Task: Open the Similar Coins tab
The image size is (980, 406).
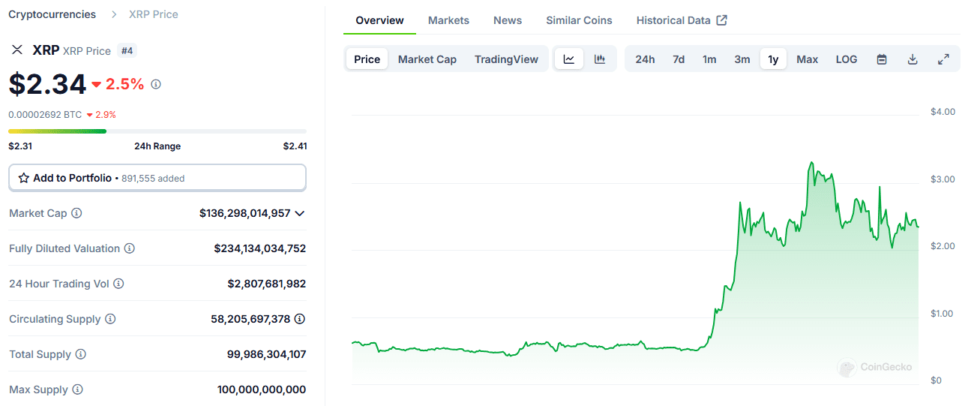Action: coord(579,20)
